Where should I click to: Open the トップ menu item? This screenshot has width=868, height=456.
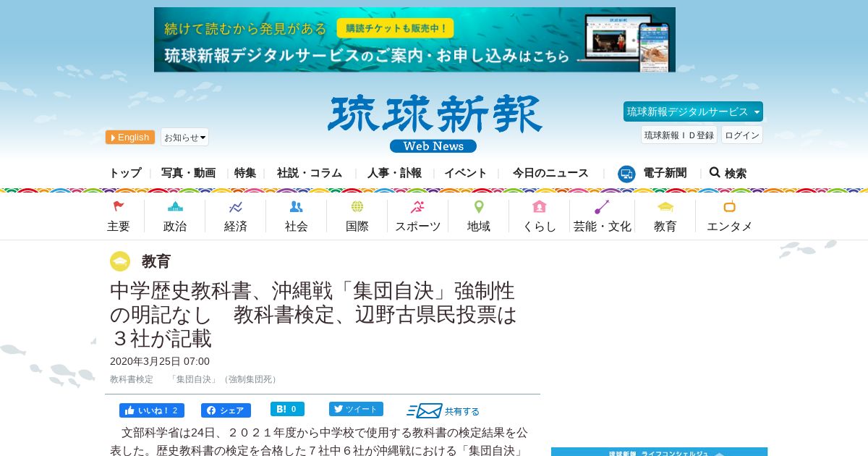[125, 173]
